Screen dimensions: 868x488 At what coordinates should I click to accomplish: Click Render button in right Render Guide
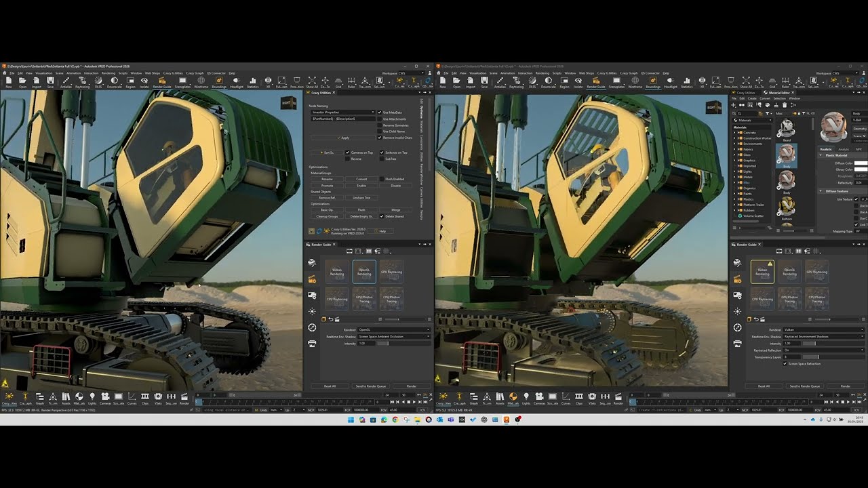(x=846, y=386)
